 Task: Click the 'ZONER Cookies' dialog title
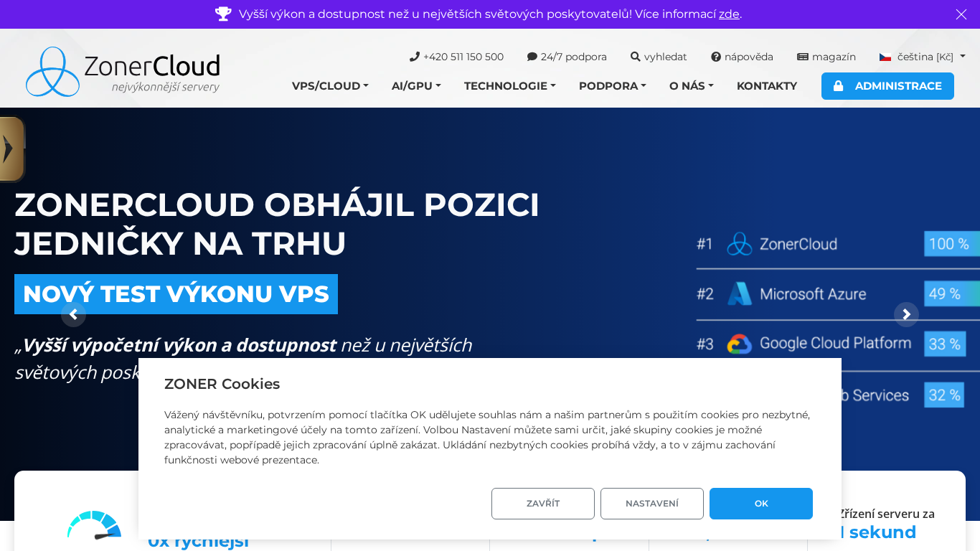222,384
